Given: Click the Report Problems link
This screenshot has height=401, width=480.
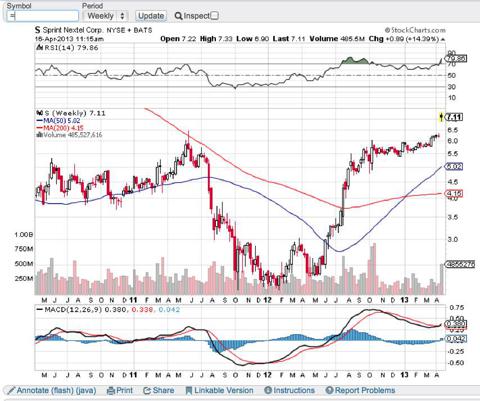Looking at the screenshot, I should pos(365,390).
